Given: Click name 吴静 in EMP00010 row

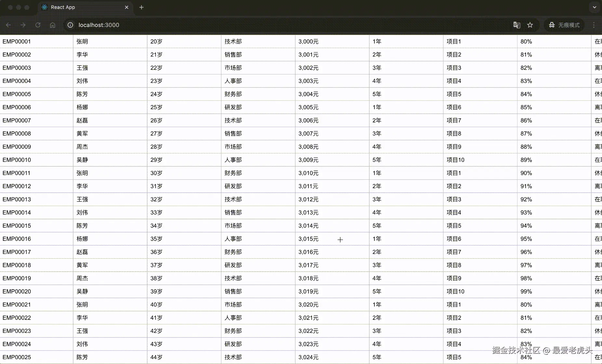Looking at the screenshot, I should pos(82,160).
